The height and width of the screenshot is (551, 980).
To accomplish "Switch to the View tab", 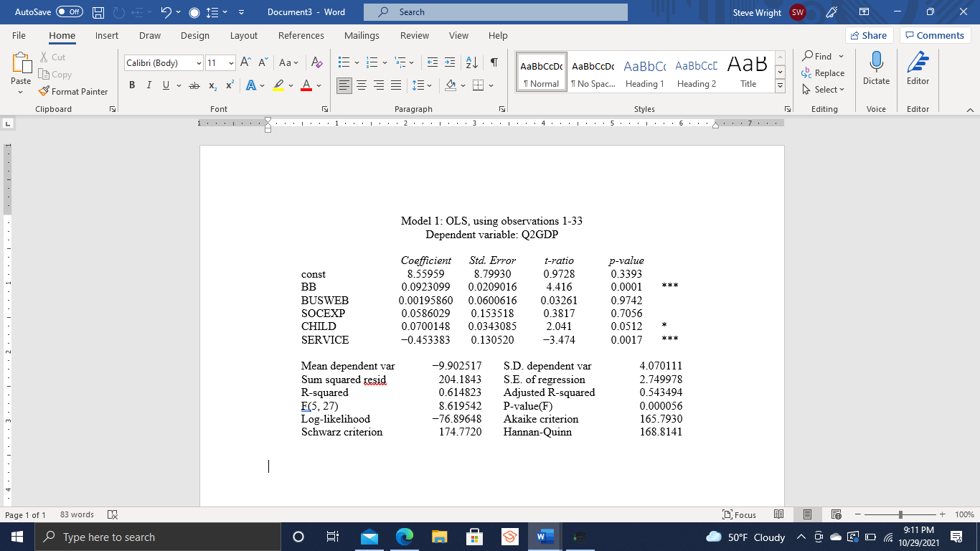I will point(458,35).
